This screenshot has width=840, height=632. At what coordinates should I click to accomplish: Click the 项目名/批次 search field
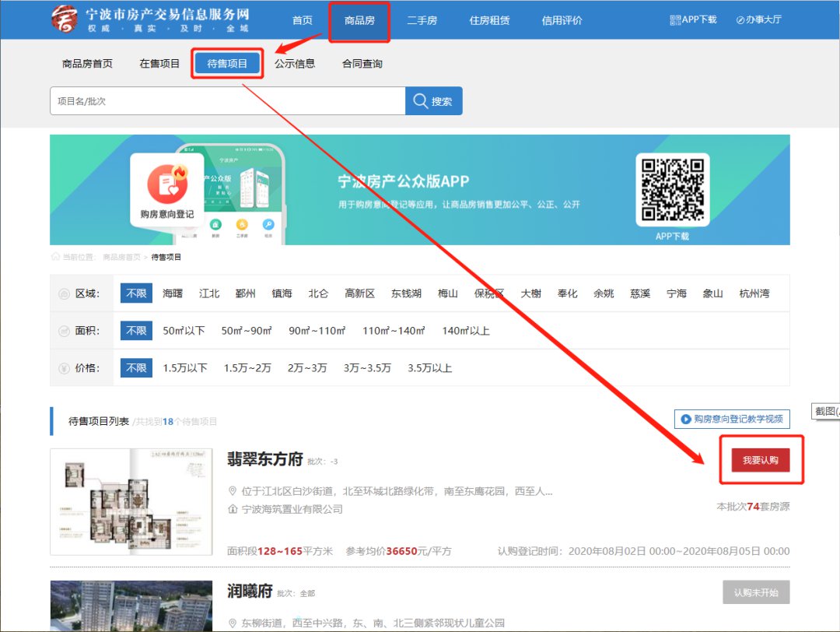[x=227, y=101]
